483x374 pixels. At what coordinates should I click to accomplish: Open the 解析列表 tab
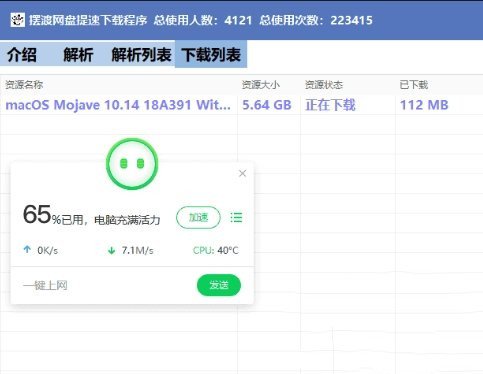[x=141, y=54]
